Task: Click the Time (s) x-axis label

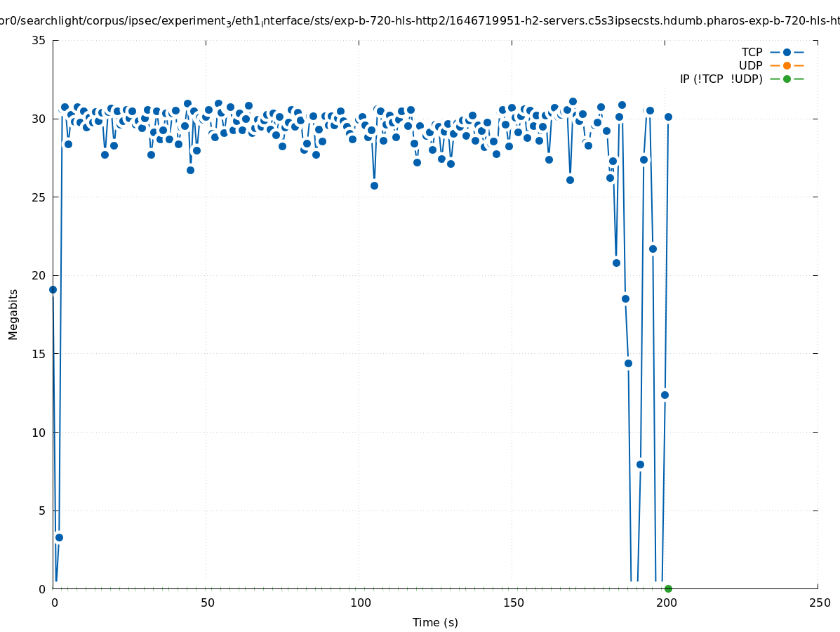Action: pos(435,622)
